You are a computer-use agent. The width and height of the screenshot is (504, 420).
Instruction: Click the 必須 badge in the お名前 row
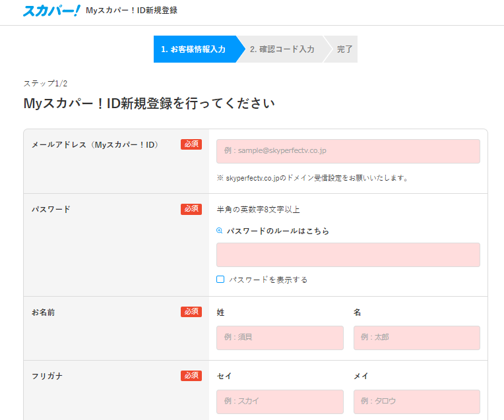pos(191,312)
